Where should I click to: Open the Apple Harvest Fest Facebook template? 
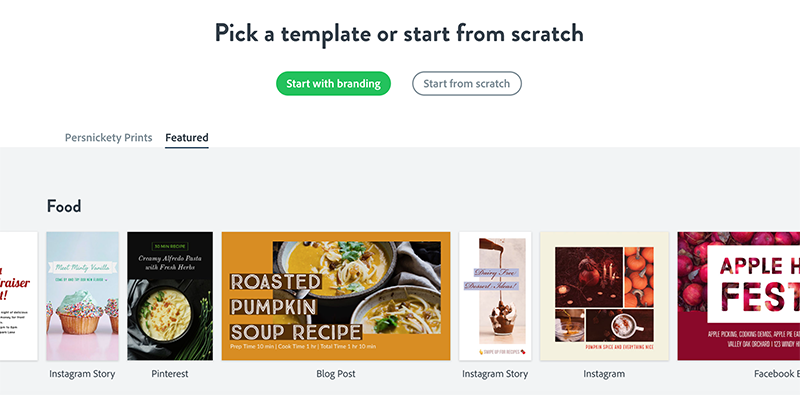tap(739, 296)
